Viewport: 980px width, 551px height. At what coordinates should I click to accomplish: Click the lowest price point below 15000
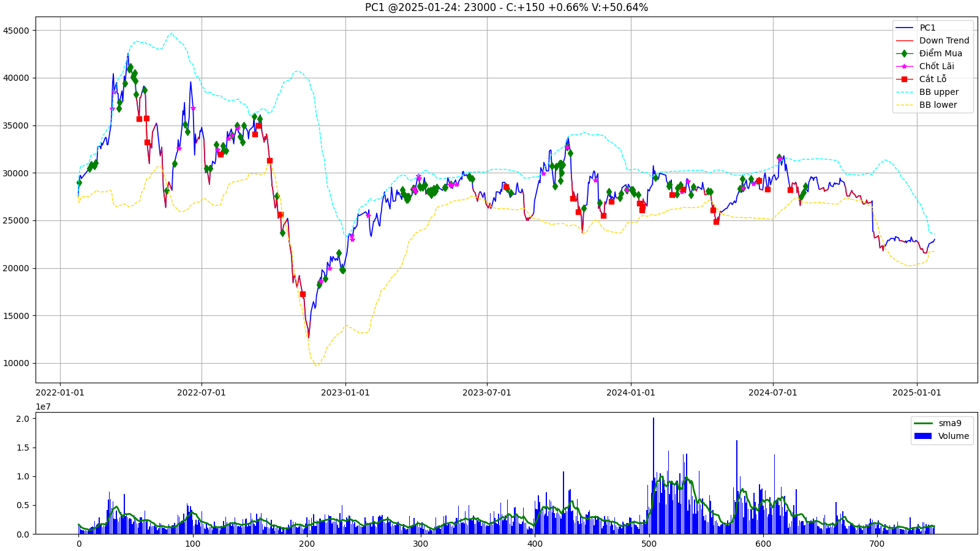pyautogui.click(x=309, y=337)
